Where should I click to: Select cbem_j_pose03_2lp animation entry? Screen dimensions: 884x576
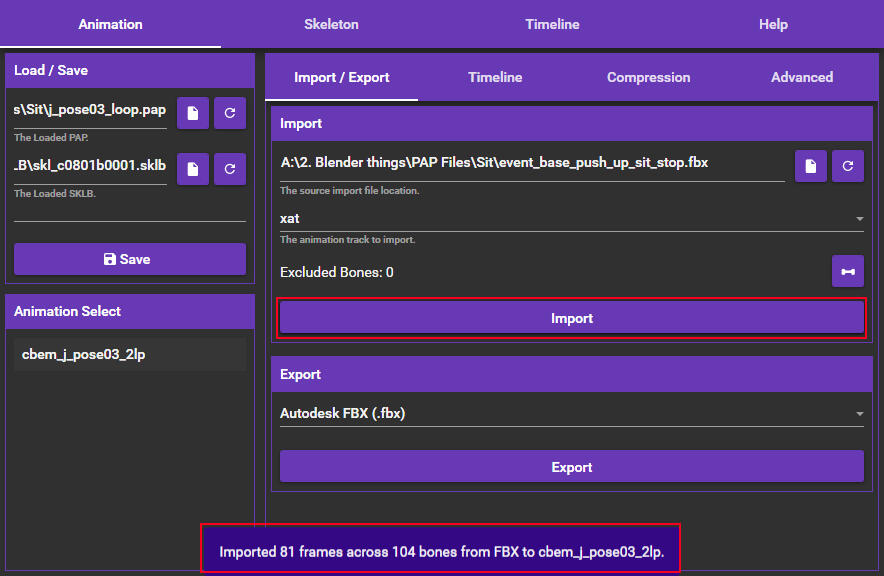[x=130, y=354]
